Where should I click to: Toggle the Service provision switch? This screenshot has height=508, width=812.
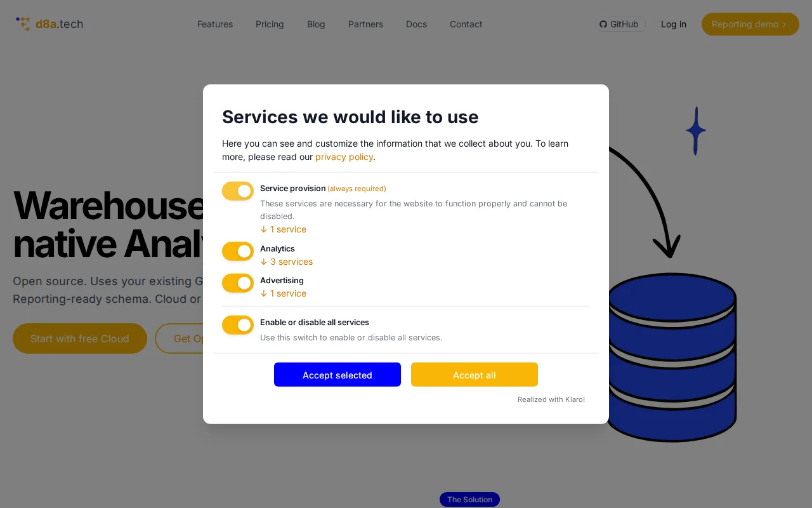coord(238,191)
